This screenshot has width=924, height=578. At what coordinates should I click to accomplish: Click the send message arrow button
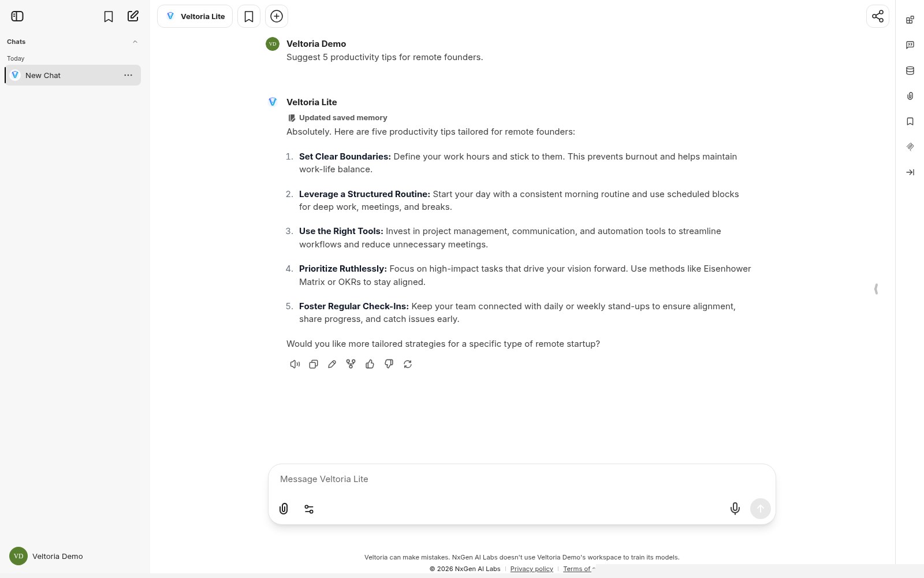[x=761, y=509]
